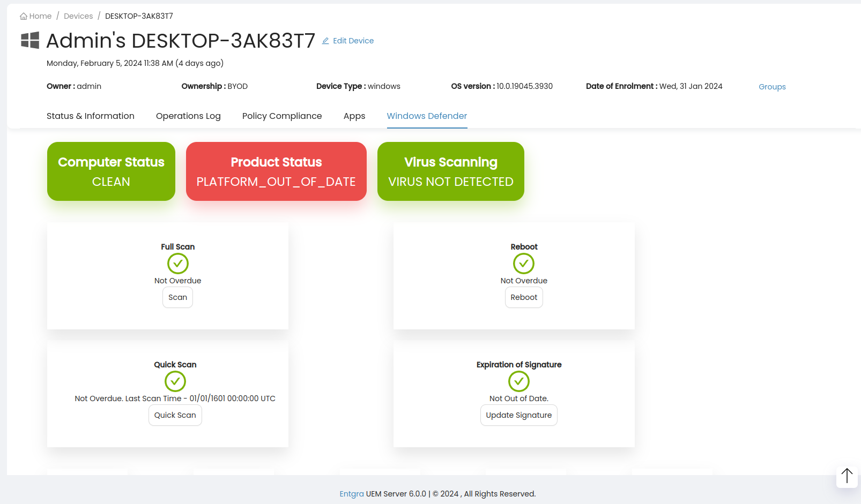This screenshot has width=861, height=504.
Task: Open the Groups link
Action: coord(772,86)
